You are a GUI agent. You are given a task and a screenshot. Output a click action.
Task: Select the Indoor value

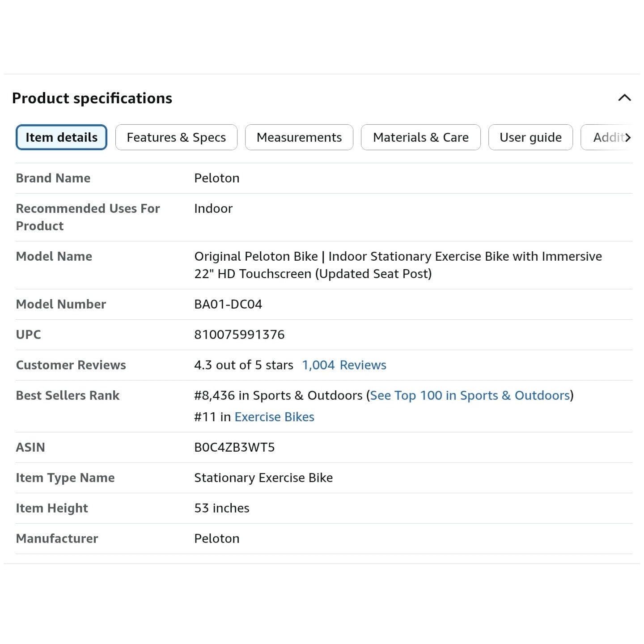point(213,208)
